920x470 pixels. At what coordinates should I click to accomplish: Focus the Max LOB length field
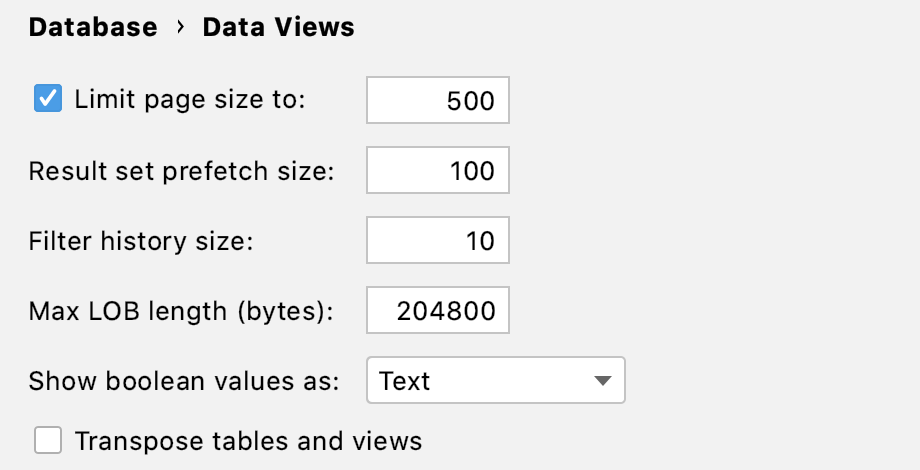pos(438,311)
